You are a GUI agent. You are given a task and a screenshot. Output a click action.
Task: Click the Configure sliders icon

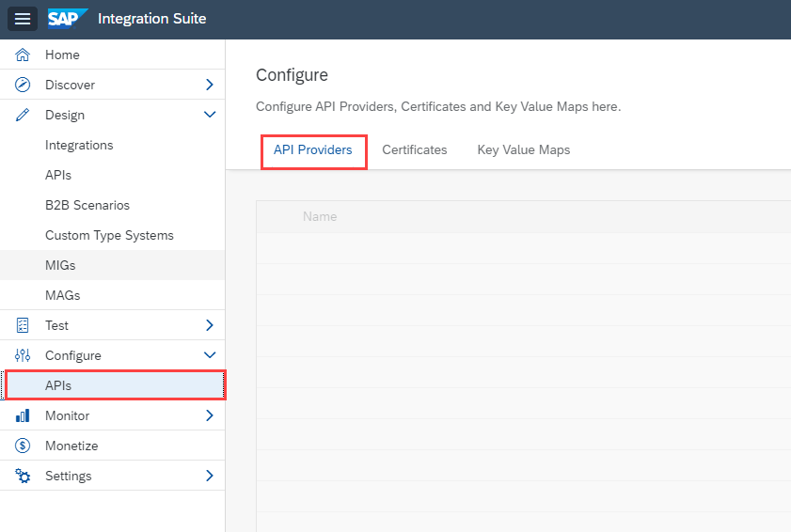(x=24, y=355)
